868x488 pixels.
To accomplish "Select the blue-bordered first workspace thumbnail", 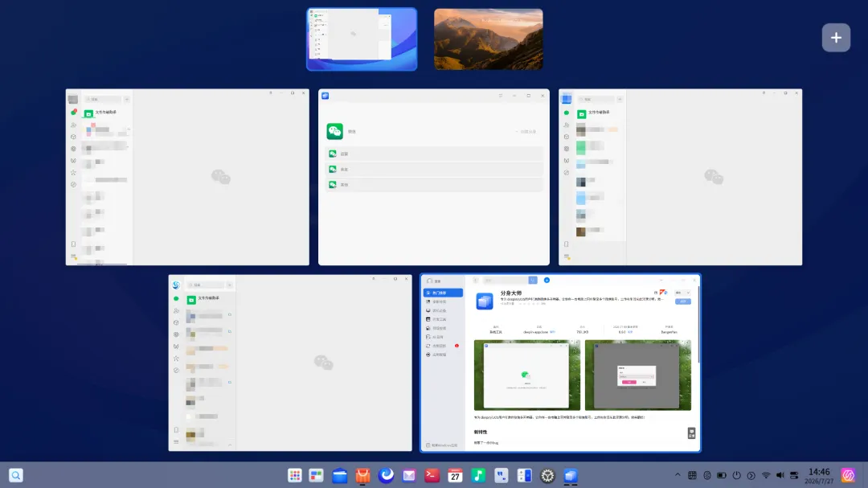I will point(362,39).
